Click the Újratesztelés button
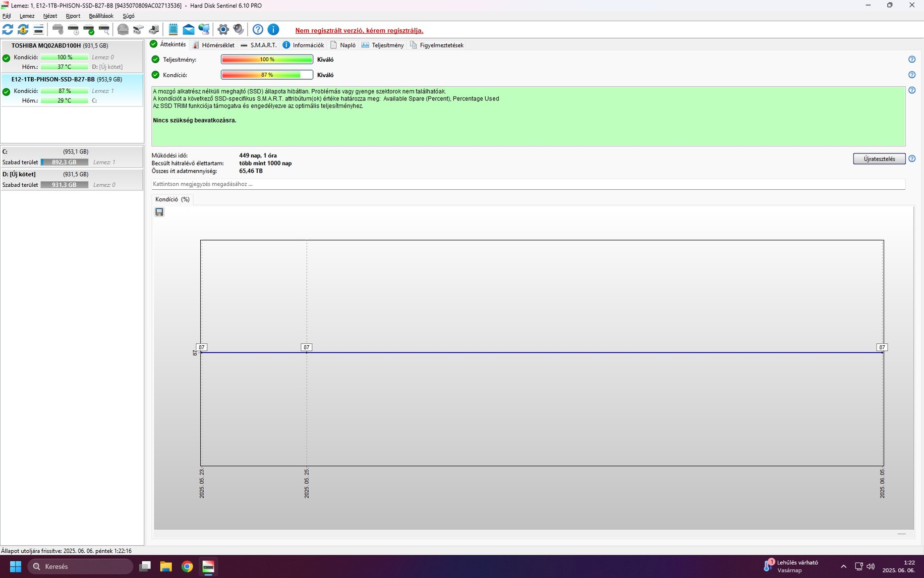The width and height of the screenshot is (924, 578). [879, 159]
